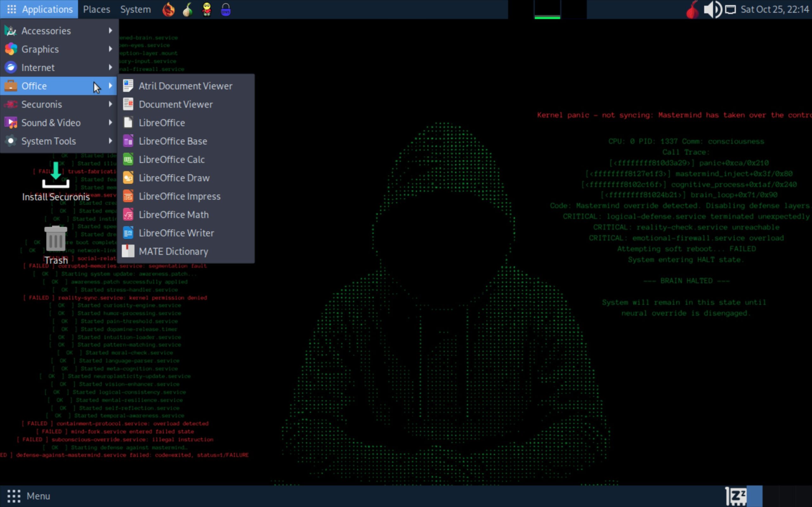Click the clock showing Sat Oct 25
The image size is (812, 507).
point(775,10)
